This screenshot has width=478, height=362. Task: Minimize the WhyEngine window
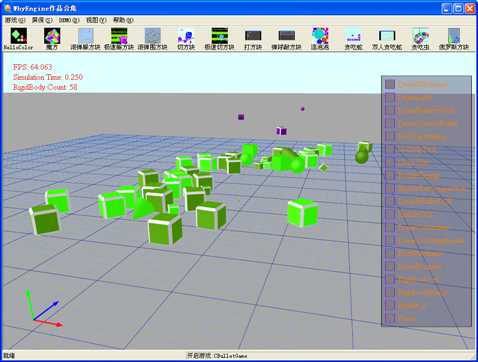(446, 8)
